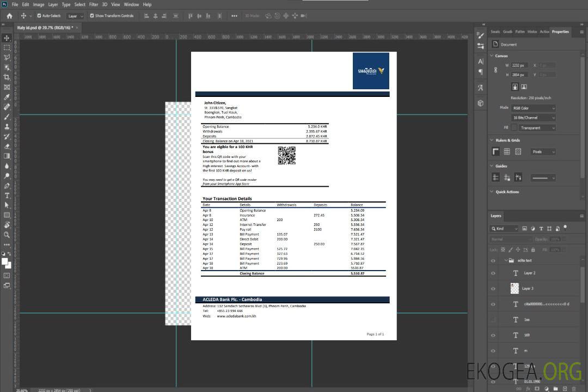Open the layer filter Kind dropdown
Screen dimensions: 588x392
coord(504,229)
